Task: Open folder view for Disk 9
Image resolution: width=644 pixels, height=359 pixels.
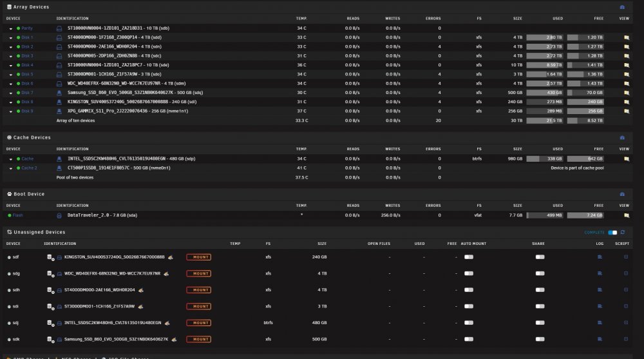Action: click(x=627, y=111)
